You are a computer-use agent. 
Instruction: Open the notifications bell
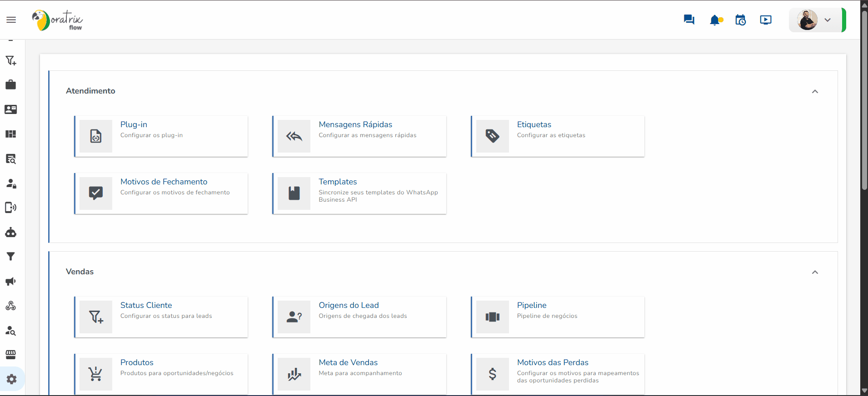716,20
